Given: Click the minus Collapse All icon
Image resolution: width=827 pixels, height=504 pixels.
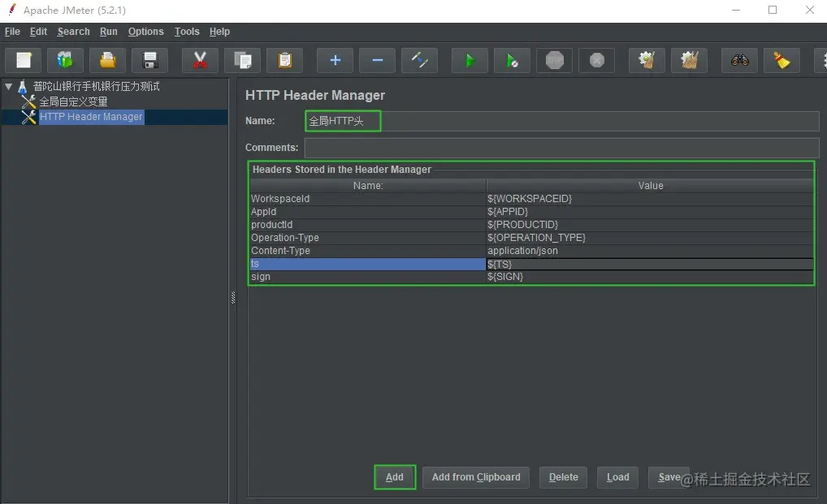Looking at the screenshot, I should tap(377, 61).
